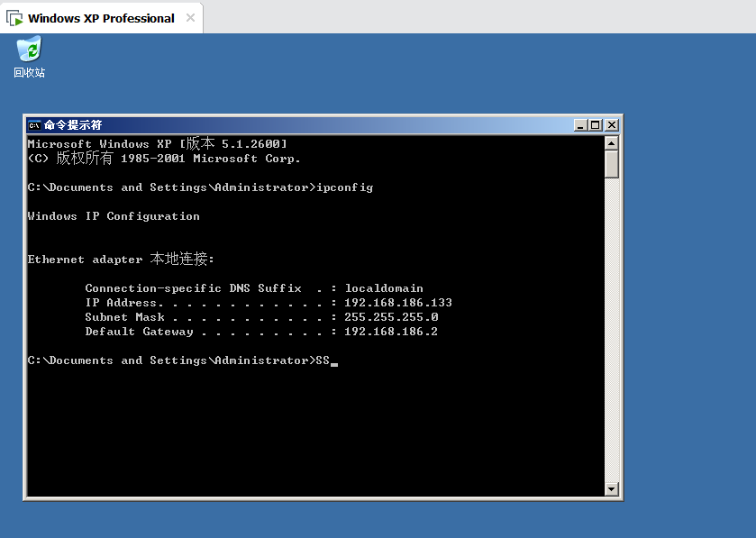Click the IP address 192.168.186.133
The image size is (756, 538).
pos(397,303)
